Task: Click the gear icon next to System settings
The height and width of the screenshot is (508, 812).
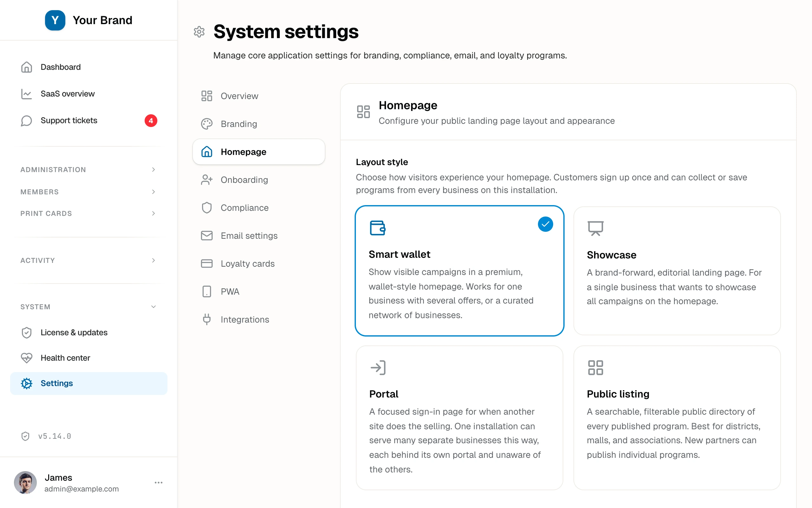Action: pyautogui.click(x=199, y=32)
